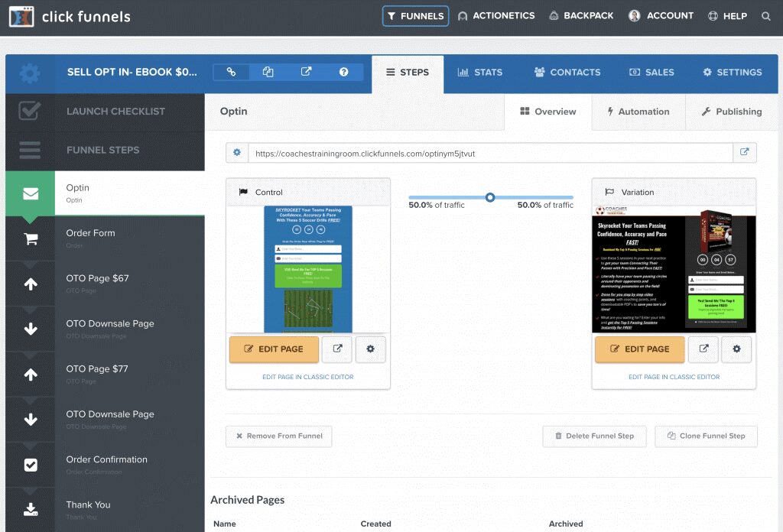Preview the Control page in new tab

point(337,349)
